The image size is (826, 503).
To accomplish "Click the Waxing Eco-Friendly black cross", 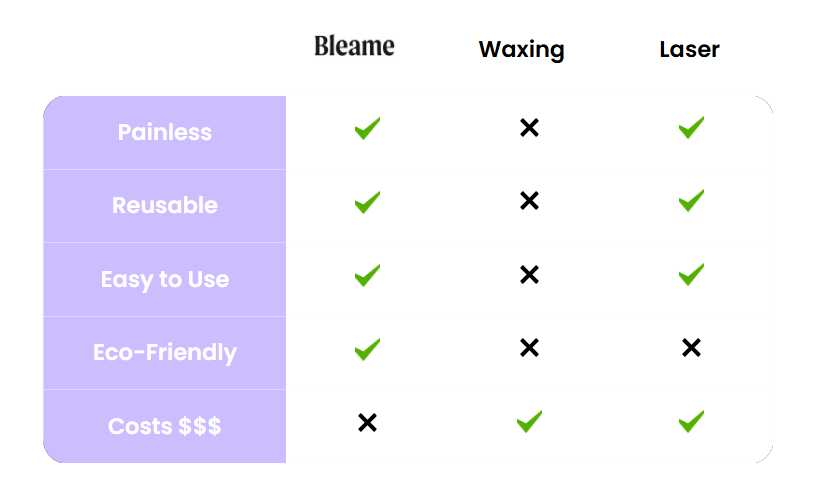I will click(x=529, y=348).
